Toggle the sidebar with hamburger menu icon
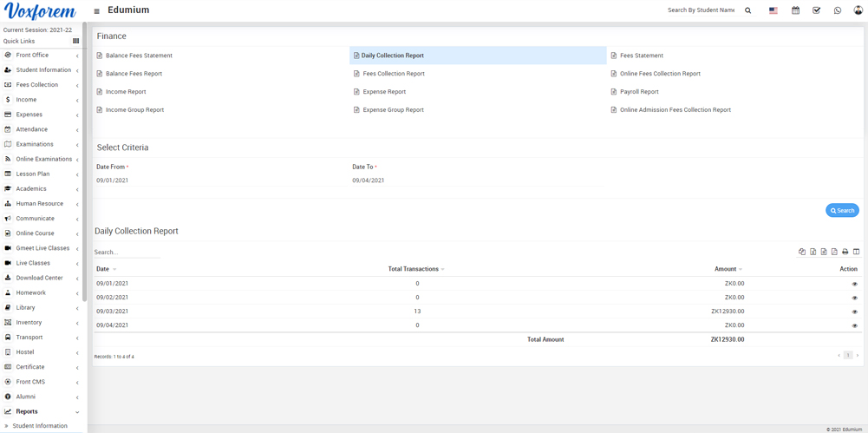 coord(96,11)
